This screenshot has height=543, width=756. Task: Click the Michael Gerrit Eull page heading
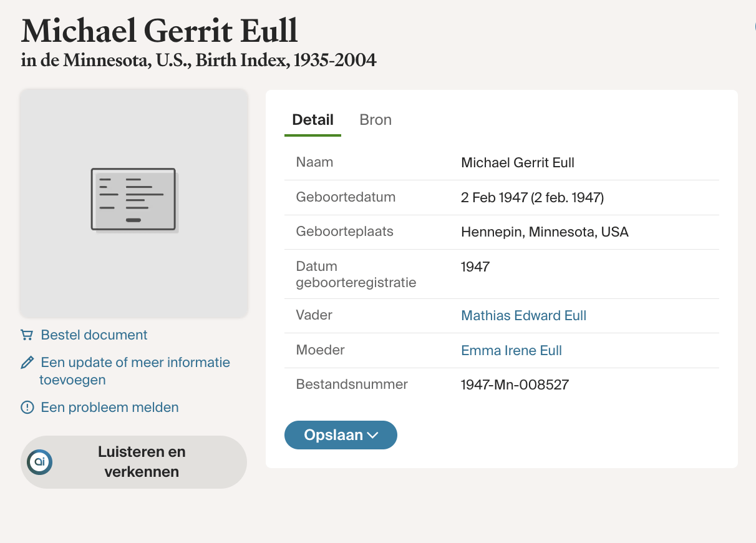coord(160,31)
